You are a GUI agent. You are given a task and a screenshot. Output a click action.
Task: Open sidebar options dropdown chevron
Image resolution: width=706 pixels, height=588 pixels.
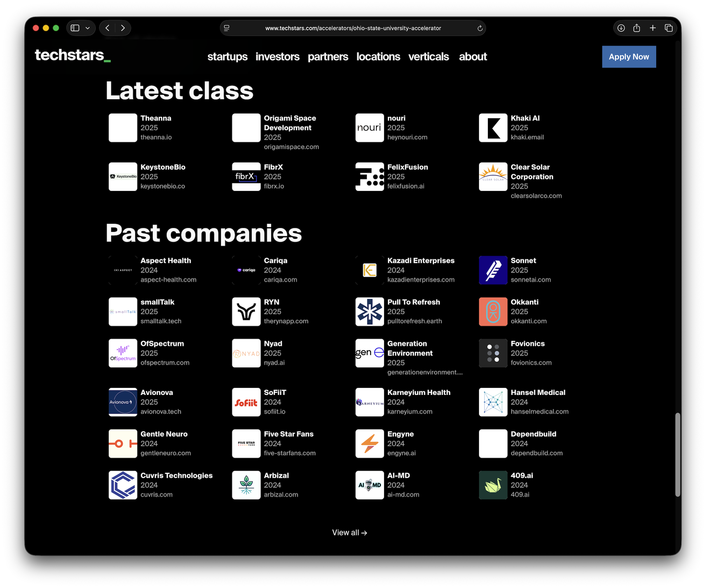tap(88, 28)
